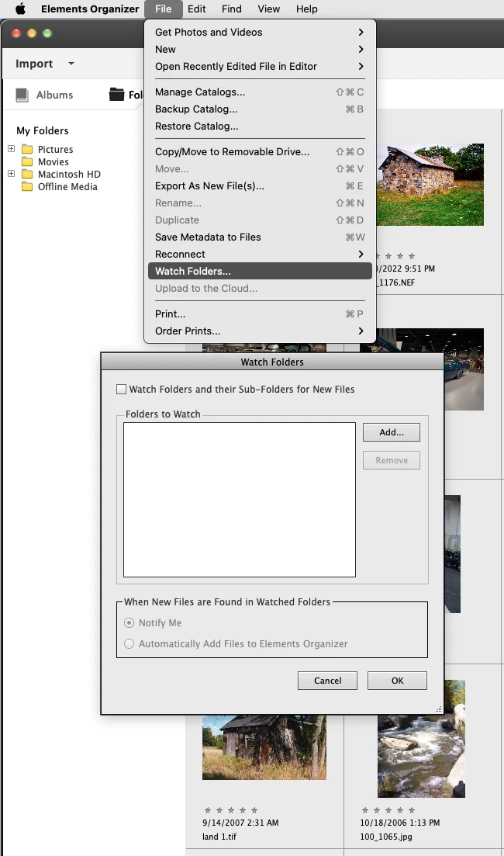The height and width of the screenshot is (856, 504).
Task: Choose Export As New File(s)
Action: pyautogui.click(x=260, y=185)
